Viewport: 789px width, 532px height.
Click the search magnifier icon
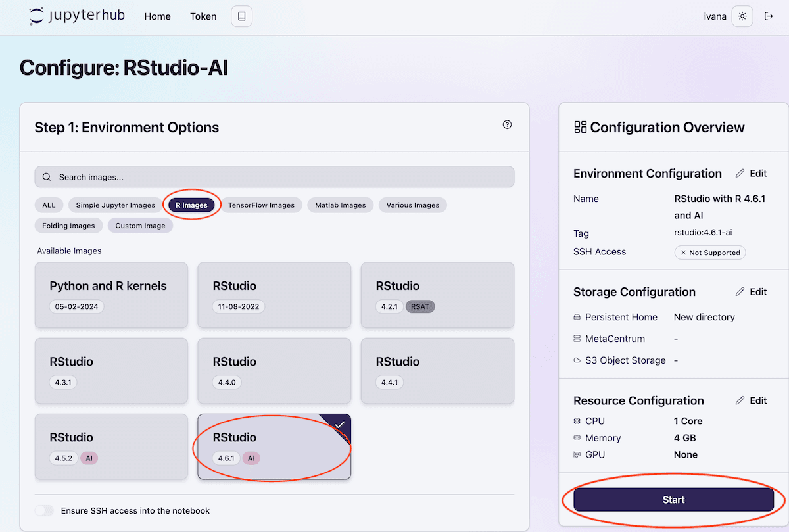(47, 177)
